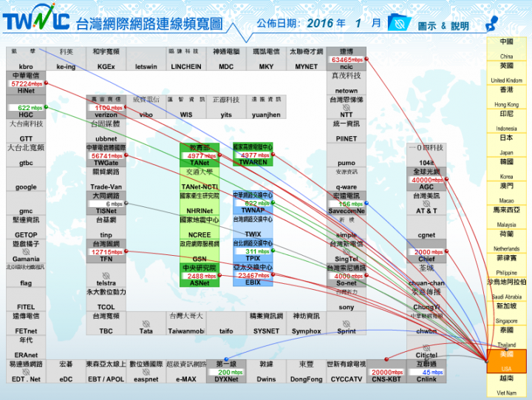The height and width of the screenshot is (400, 532).
Task: Click the green endpoint dot beside HGC
Action: pyautogui.click(x=46, y=107)
